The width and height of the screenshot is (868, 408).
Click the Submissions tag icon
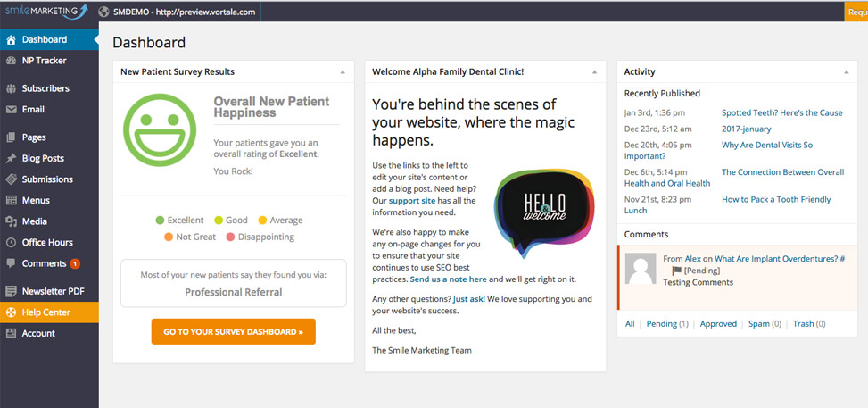(11, 179)
